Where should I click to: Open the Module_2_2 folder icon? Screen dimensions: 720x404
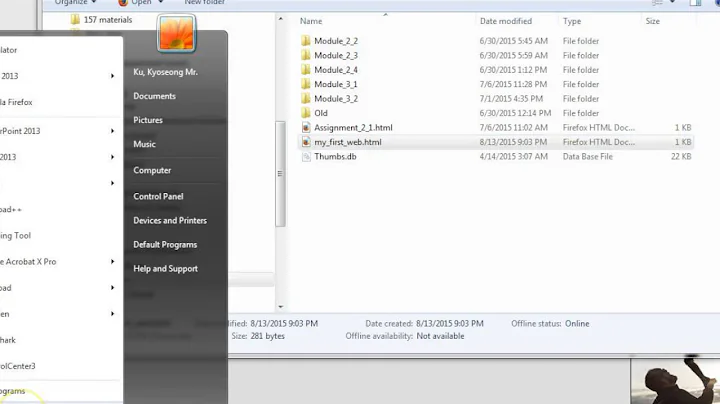point(306,41)
